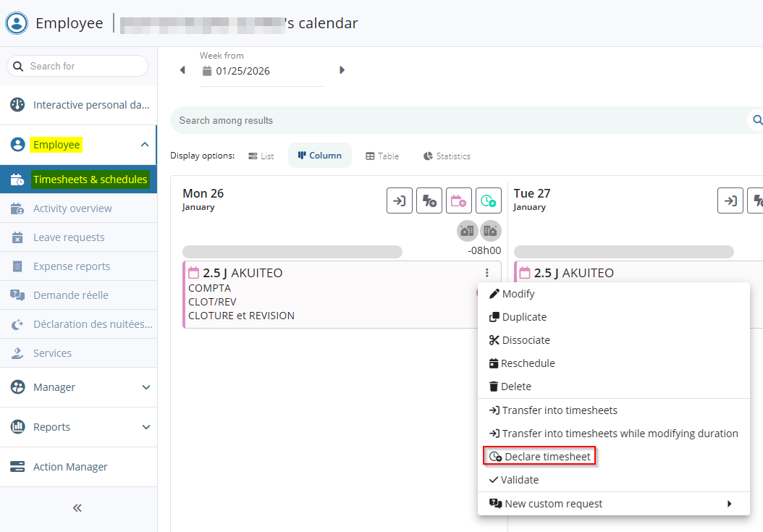This screenshot has height=532, width=763.
Task: Expand the Reports section in the sidebar
Action: coord(146,427)
